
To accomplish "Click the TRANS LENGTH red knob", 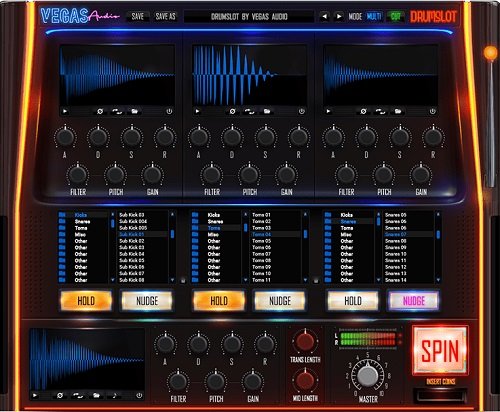I will (305, 341).
